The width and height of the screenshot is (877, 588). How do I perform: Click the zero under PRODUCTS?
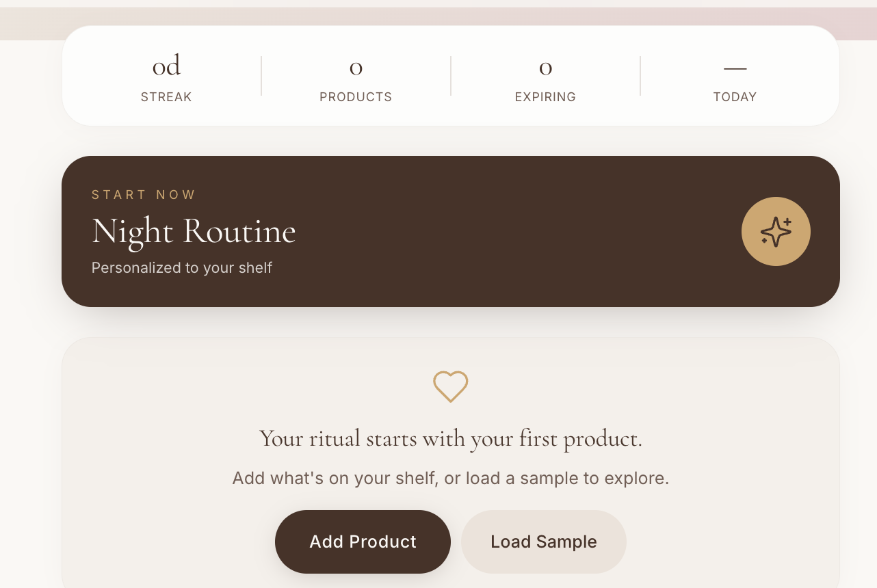[356, 67]
